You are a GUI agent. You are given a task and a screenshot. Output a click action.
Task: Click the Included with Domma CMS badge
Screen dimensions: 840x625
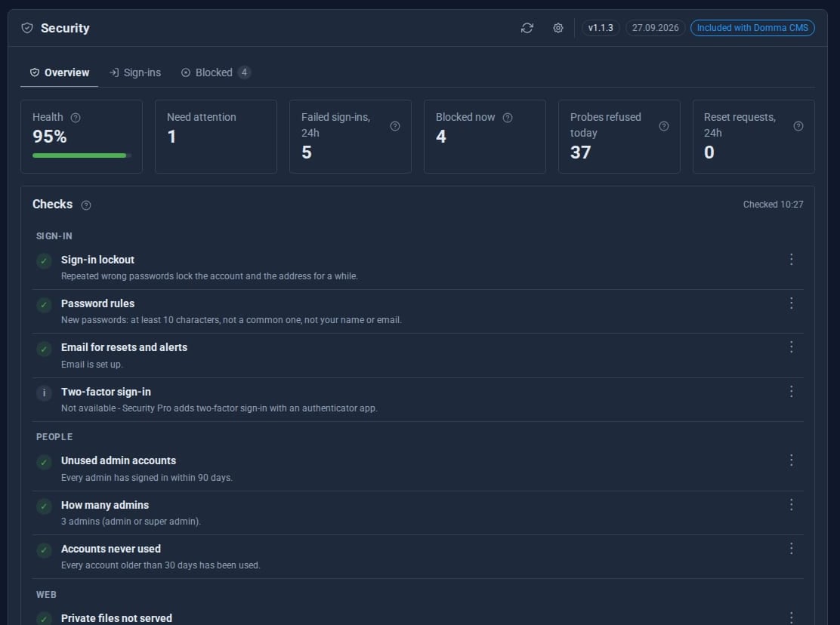coord(752,28)
